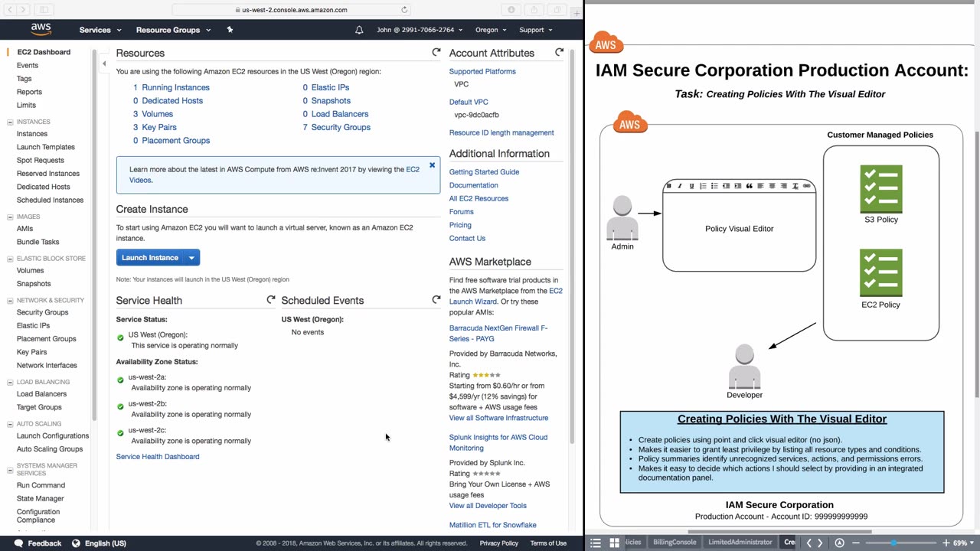The width and height of the screenshot is (980, 551).
Task: Click the list outline icon in diagram toolbar
Action: (x=596, y=543)
